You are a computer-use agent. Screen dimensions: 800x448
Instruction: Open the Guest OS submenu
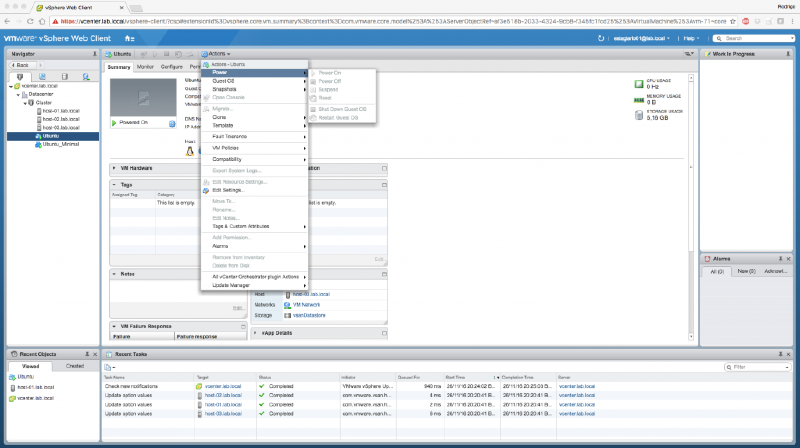pyautogui.click(x=255, y=81)
